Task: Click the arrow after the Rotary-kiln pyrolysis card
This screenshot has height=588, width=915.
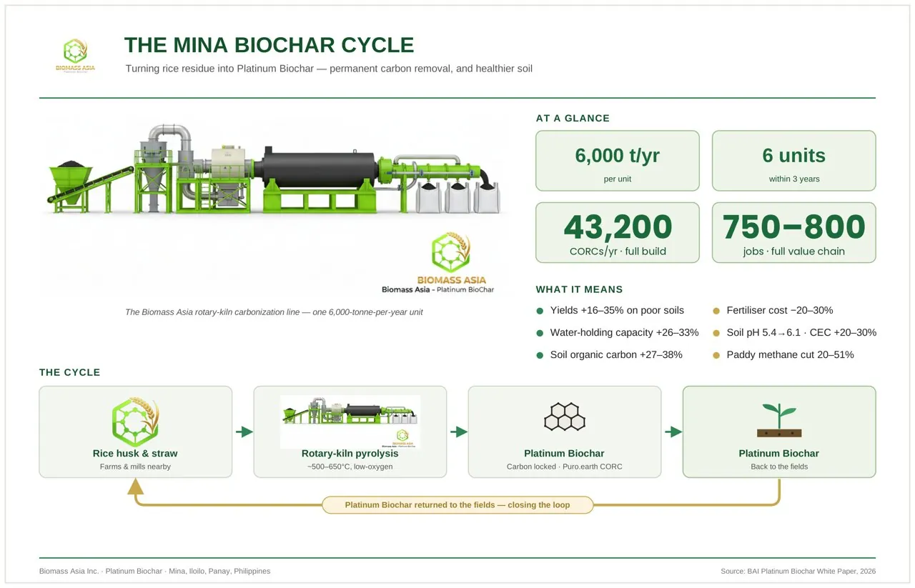Action: [458, 432]
